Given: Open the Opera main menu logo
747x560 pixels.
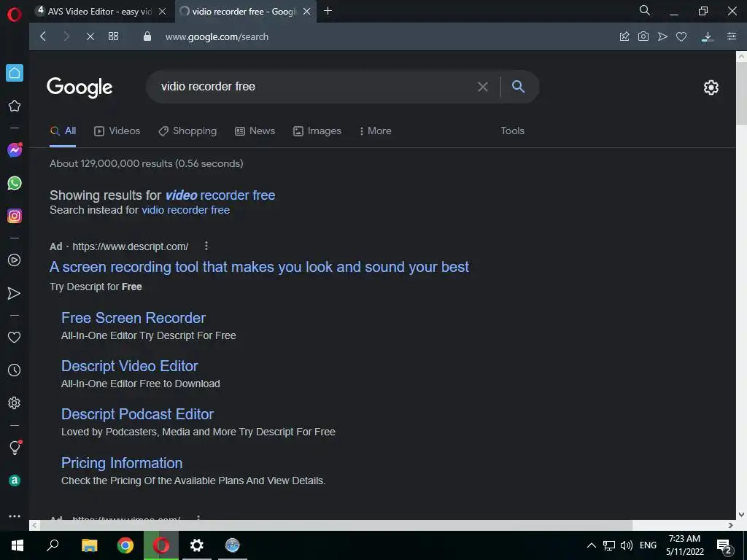Looking at the screenshot, I should coord(15,15).
